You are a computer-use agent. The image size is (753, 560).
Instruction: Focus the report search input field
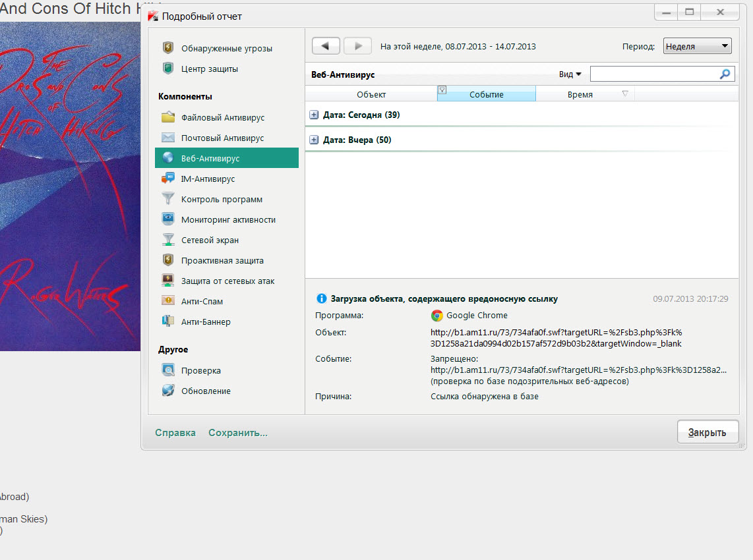coord(655,74)
